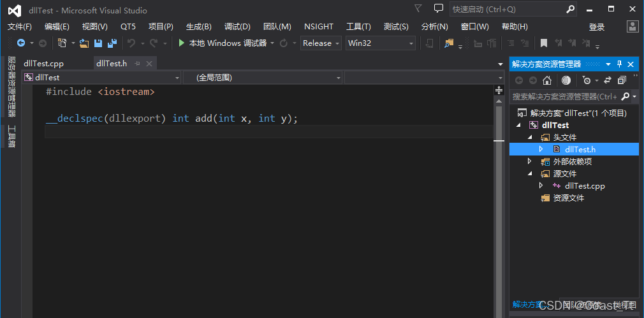Click the notifications flag icon in title bar

point(418,9)
